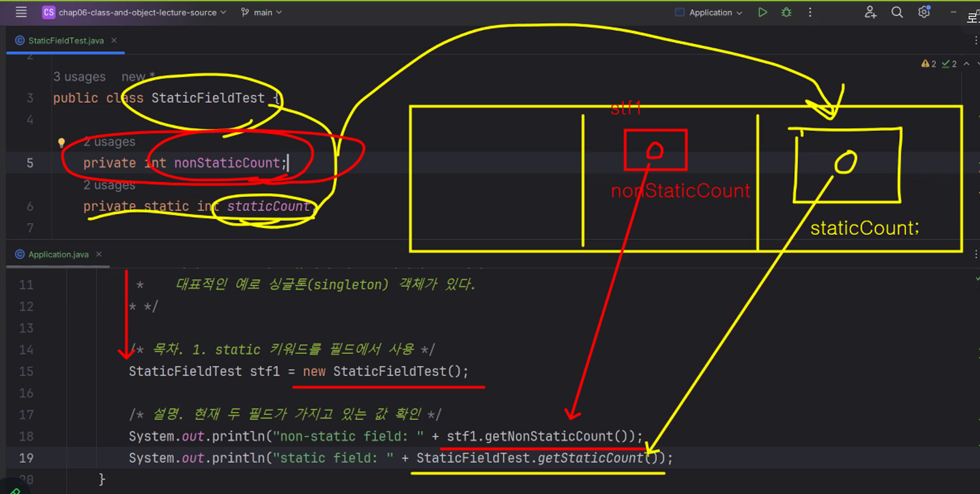Open the main hamburger menu
Screen dimensions: 980x494
[21, 12]
